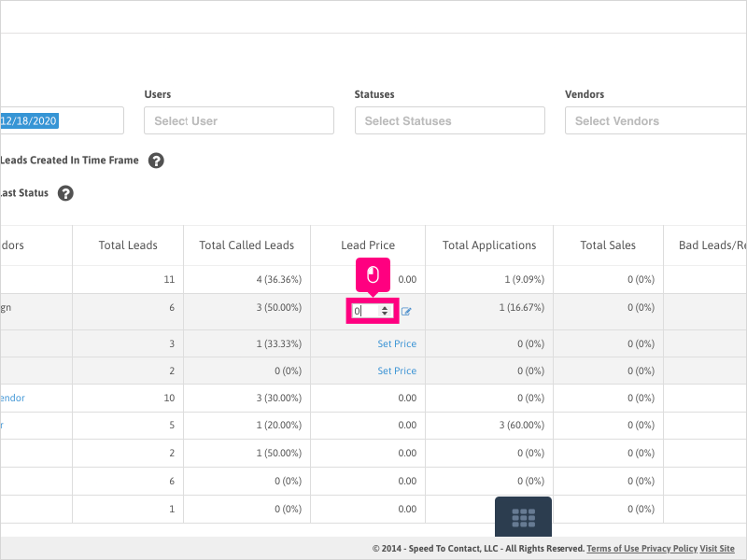Click the Total Leads value 11

click(169, 279)
